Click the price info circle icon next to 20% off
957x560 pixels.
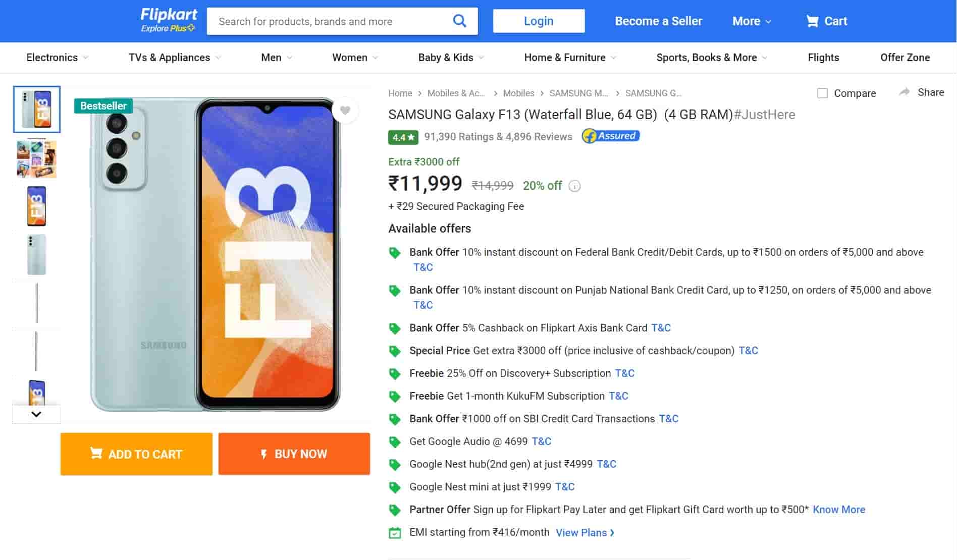click(x=574, y=186)
